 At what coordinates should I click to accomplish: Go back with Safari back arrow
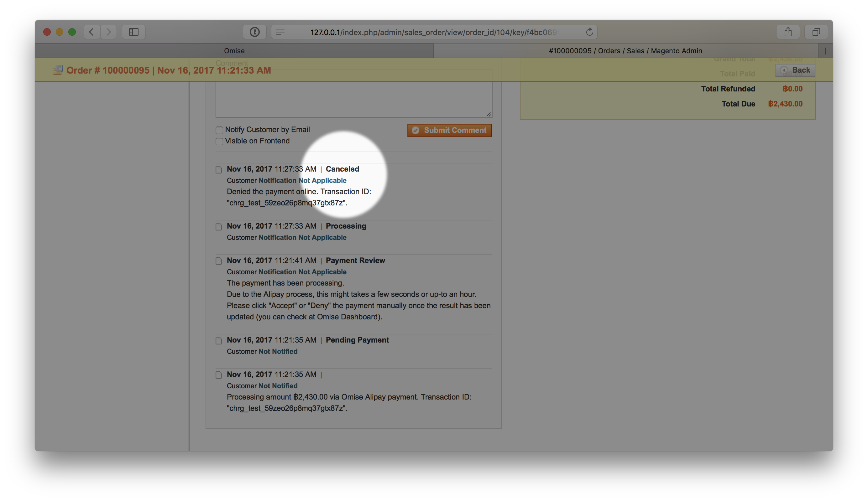[92, 32]
